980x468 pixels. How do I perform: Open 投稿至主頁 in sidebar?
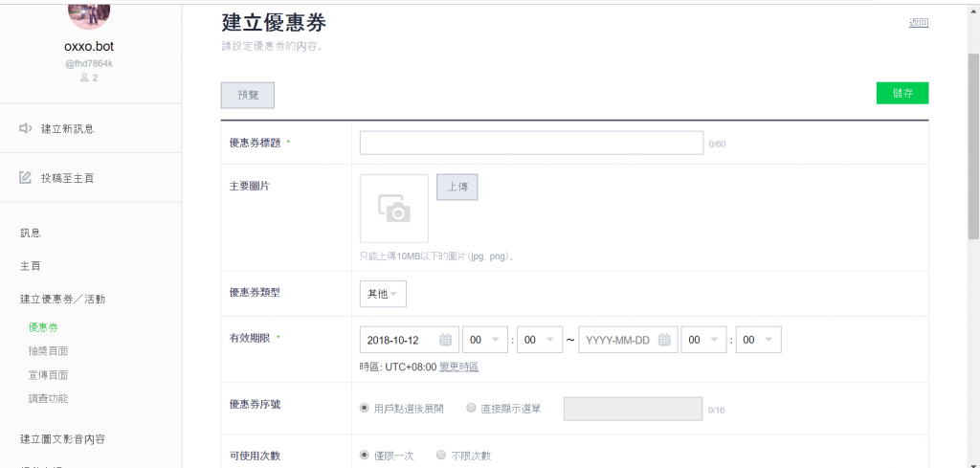coord(68,178)
